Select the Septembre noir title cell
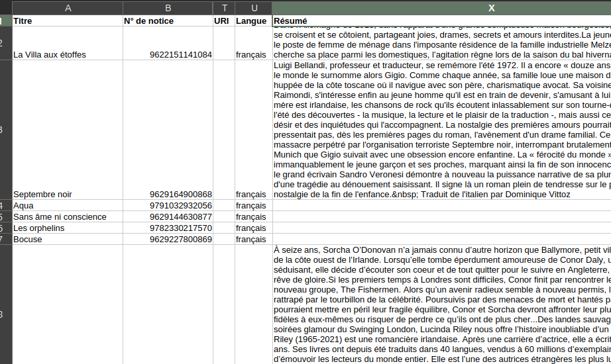611x364 pixels. tap(68, 194)
